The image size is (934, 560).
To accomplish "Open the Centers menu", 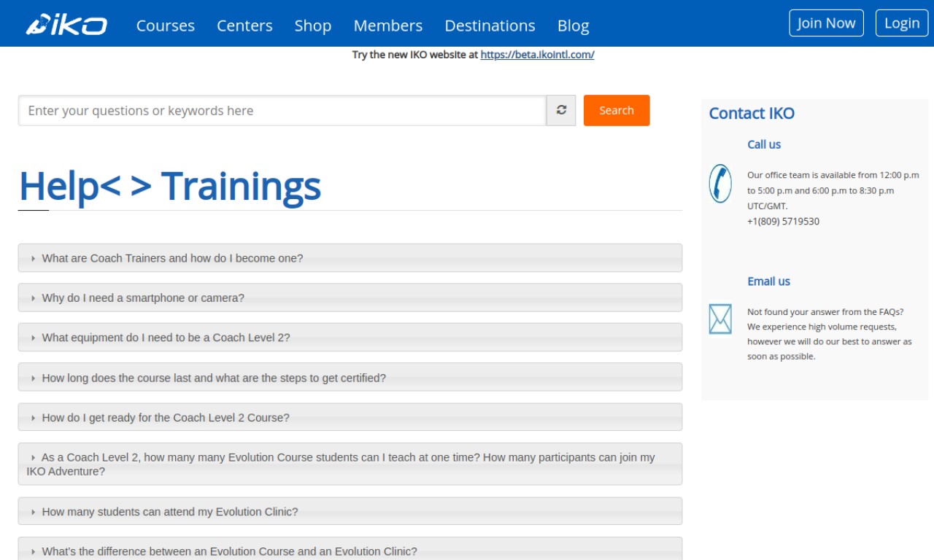I will [x=244, y=26].
